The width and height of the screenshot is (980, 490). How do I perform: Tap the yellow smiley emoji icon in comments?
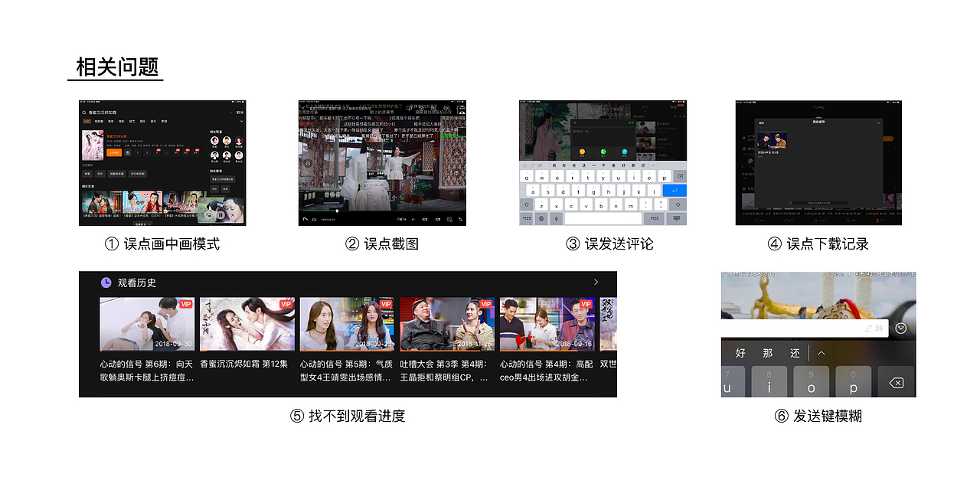[582, 152]
